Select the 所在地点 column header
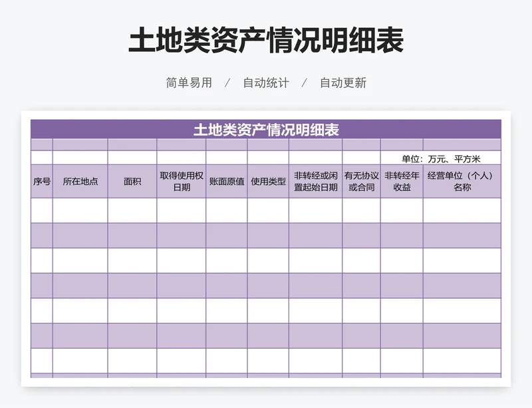532x408 pixels. [80, 182]
